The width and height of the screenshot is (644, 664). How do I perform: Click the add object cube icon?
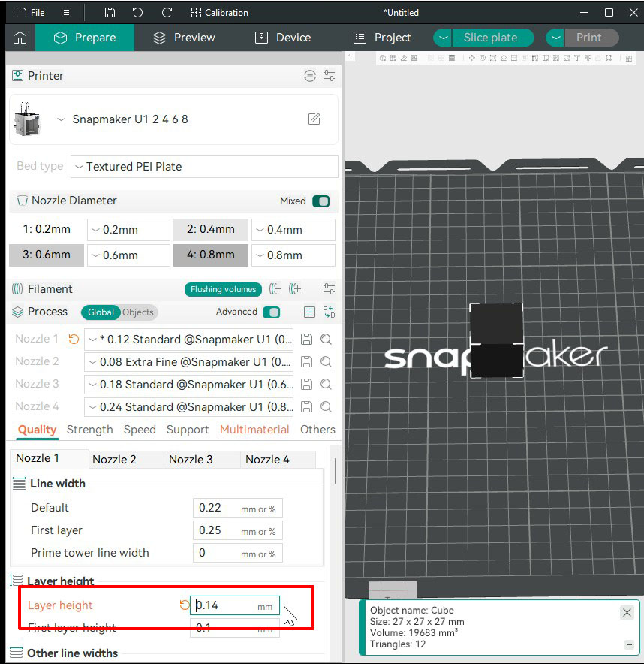[x=383, y=58]
